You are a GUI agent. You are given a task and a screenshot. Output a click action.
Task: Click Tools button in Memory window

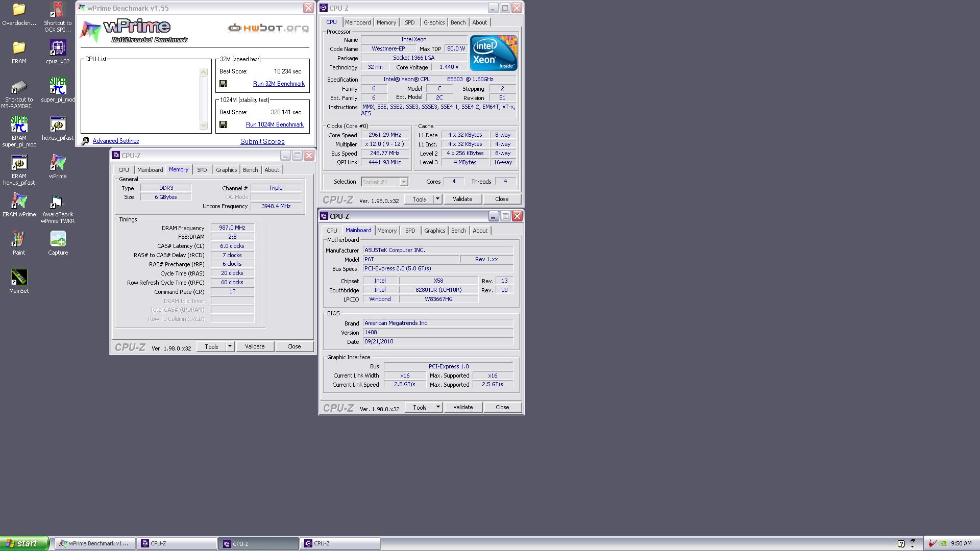point(211,346)
